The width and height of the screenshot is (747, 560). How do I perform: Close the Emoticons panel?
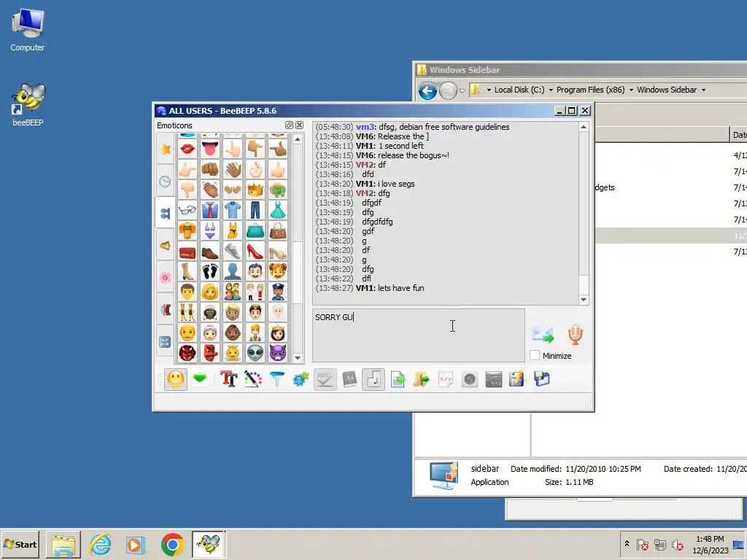pyautogui.click(x=299, y=125)
